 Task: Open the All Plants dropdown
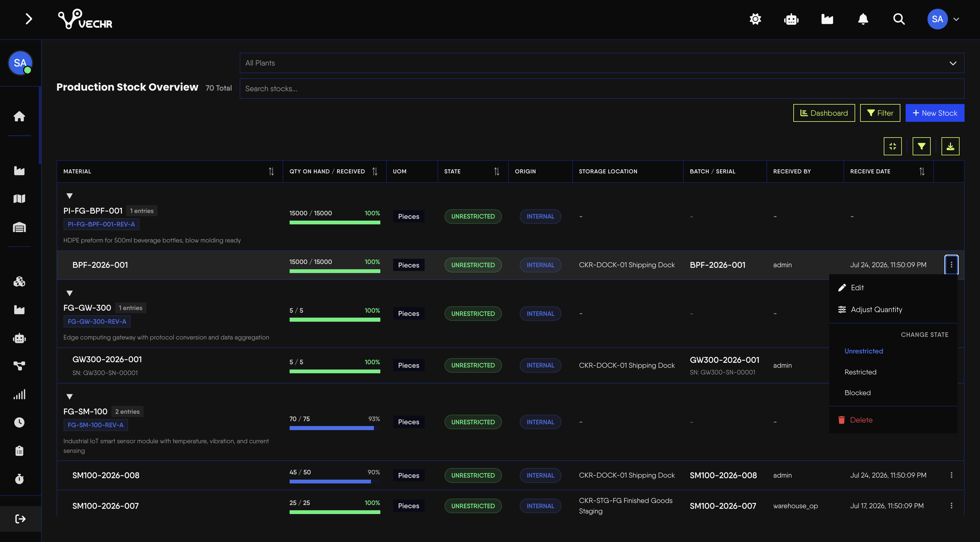pyautogui.click(x=602, y=63)
